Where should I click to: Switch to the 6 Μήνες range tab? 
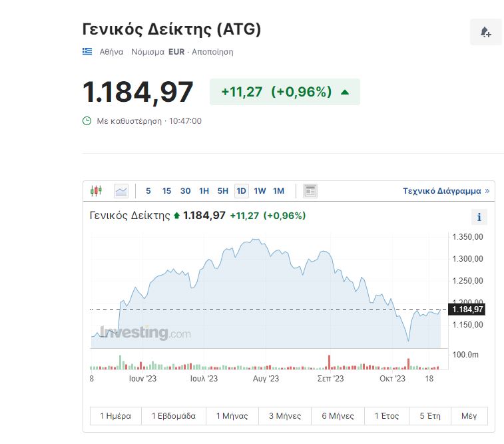339,416
